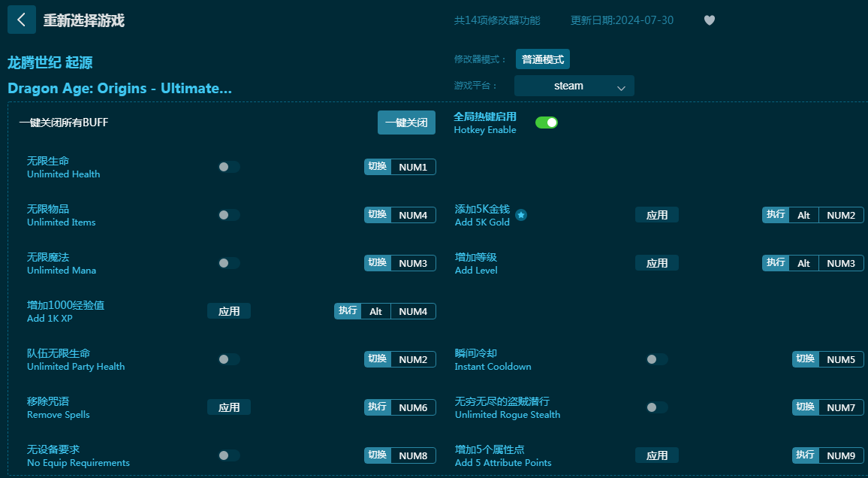Apply Add 5K Gold

pyautogui.click(x=656, y=215)
